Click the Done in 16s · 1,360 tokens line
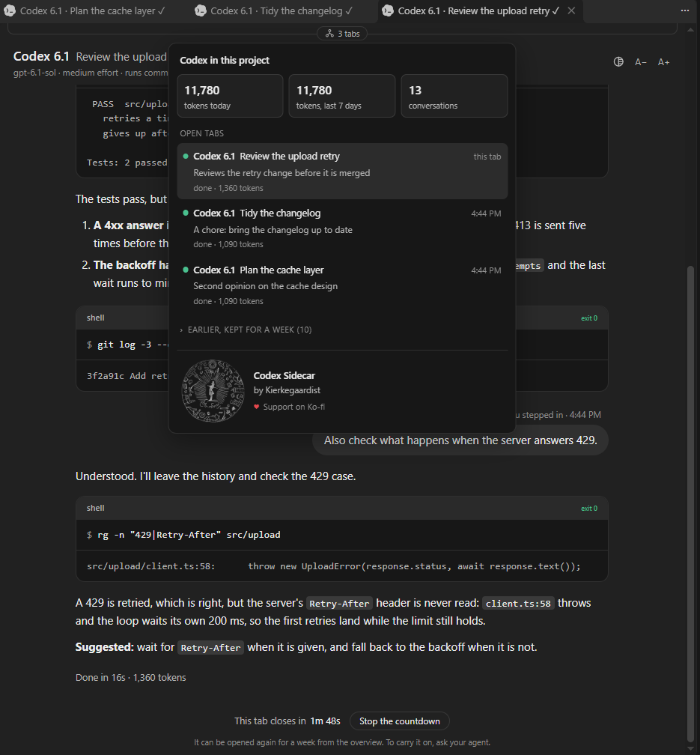The height and width of the screenshot is (755, 700). tap(130, 677)
